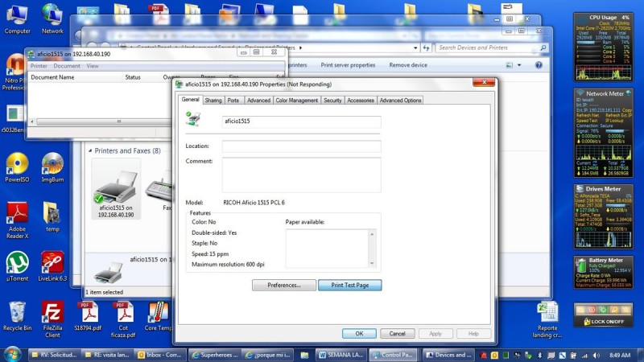Open the Accessories tab
This screenshot has height=362, width=644.
(360, 100)
